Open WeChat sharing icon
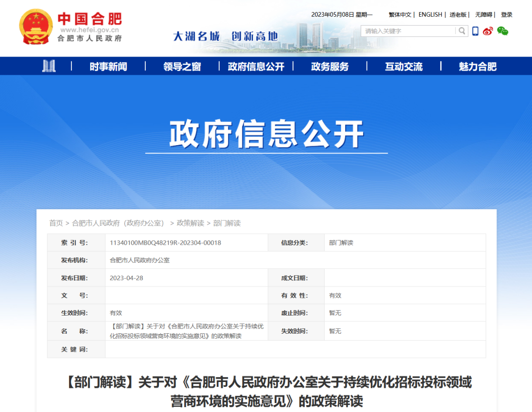Image resolution: width=532 pixels, height=412 pixels. tap(502, 31)
